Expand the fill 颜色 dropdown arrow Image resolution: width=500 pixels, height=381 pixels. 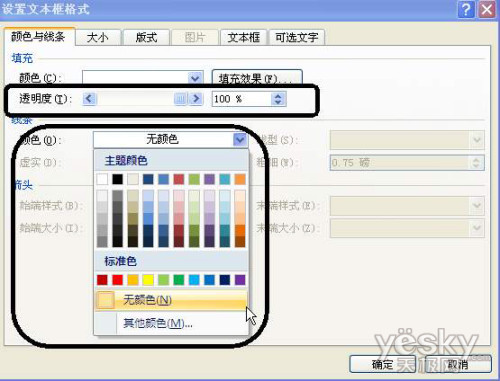coord(195,79)
